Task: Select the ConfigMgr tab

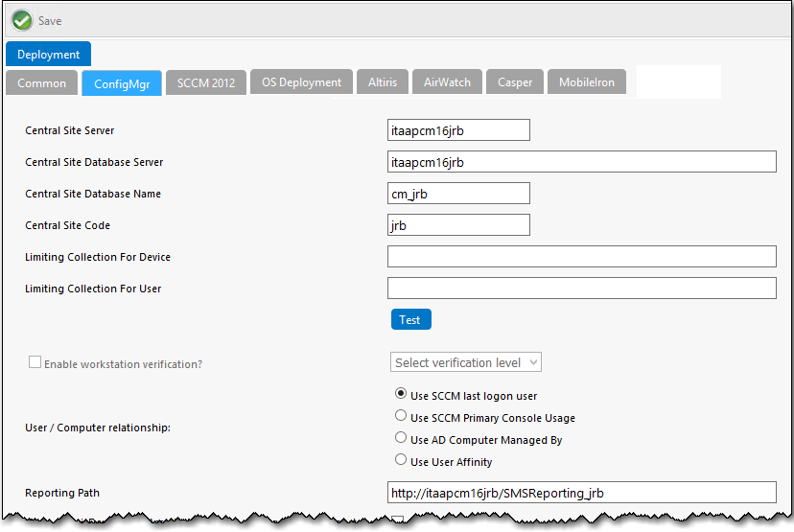Action: coord(122,83)
